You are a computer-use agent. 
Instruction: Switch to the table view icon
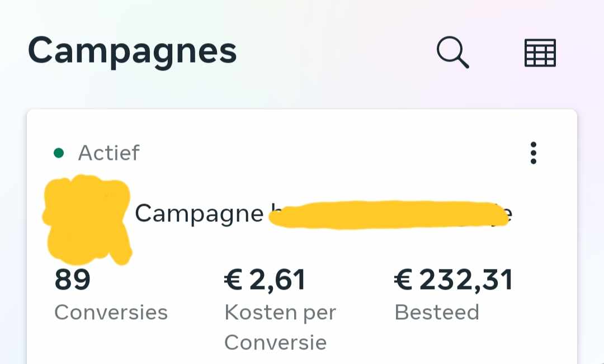click(x=540, y=53)
